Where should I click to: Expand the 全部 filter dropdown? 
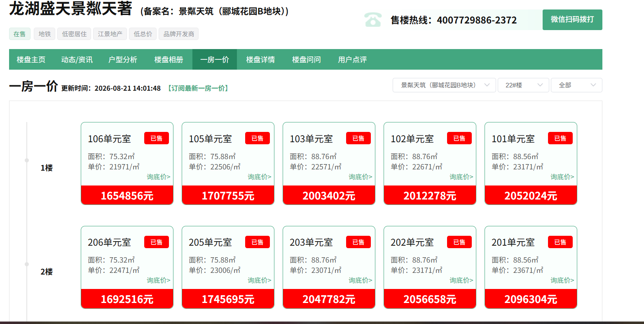pyautogui.click(x=576, y=85)
